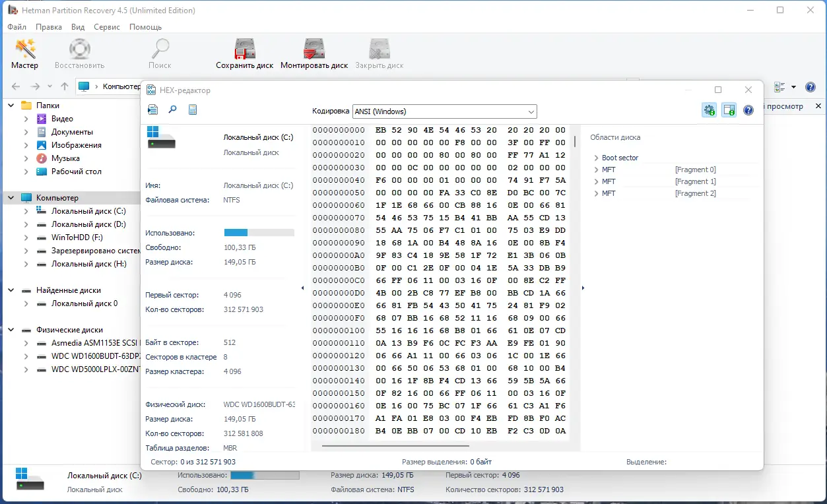827x504 pixels.
Task: Open the Кодировка ANSI (Windows) dropdown
Action: pos(445,111)
